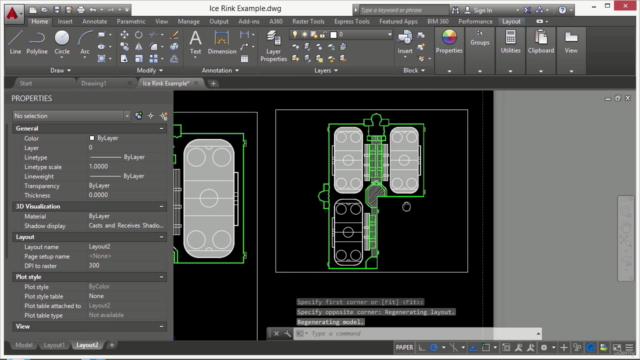
Task: Collapse the General properties section
Action: tap(162, 128)
